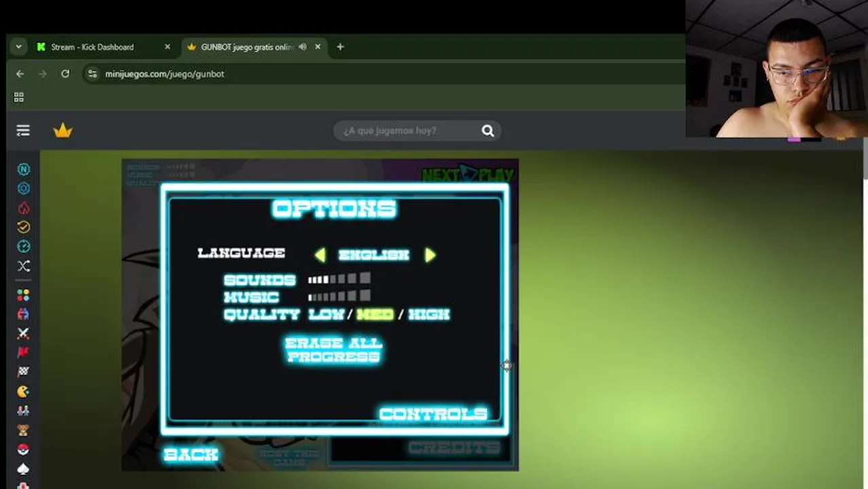The width and height of the screenshot is (868, 489).
Task: Open the CONTROLS screen
Action: tap(433, 414)
